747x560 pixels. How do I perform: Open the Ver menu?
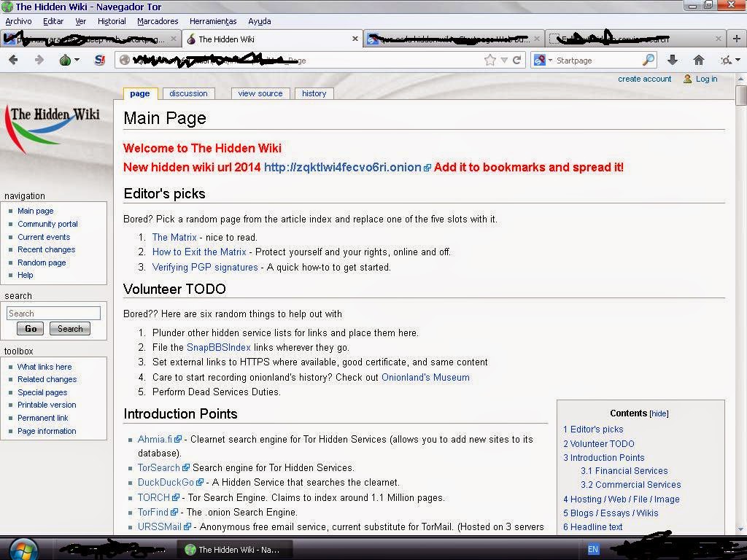80,21
